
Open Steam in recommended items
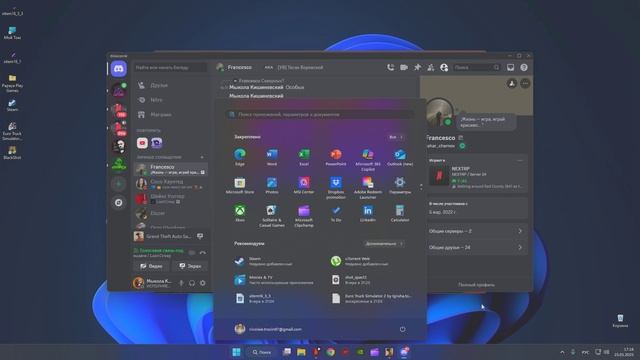tap(278, 261)
